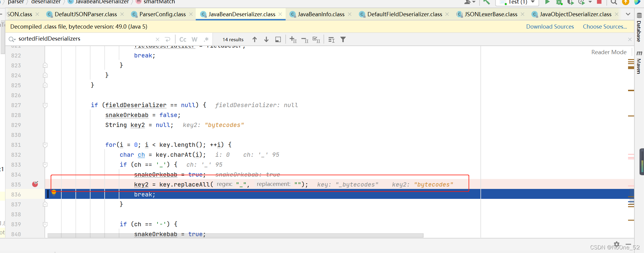
Task: Click the yellow lightbulb on line 836
Action: tap(54, 193)
